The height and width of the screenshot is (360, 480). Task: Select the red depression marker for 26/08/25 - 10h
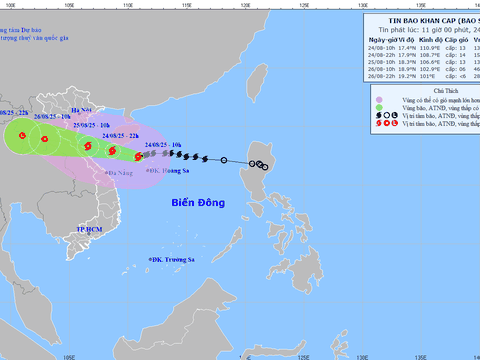[44, 139]
